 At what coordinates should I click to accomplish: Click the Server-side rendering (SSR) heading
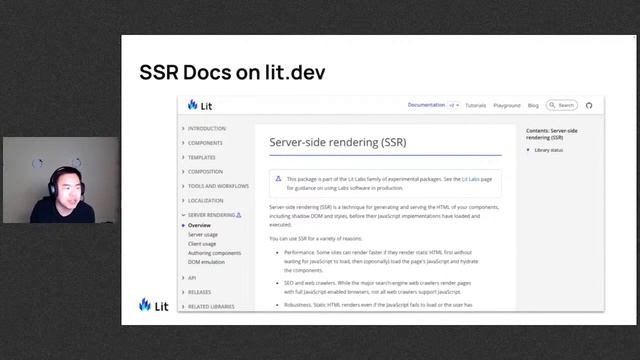[x=338, y=142]
